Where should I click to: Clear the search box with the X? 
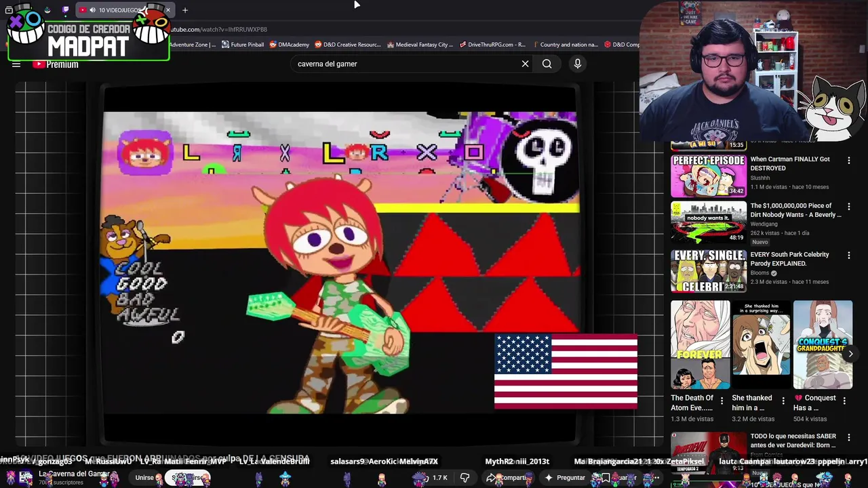[x=525, y=64]
